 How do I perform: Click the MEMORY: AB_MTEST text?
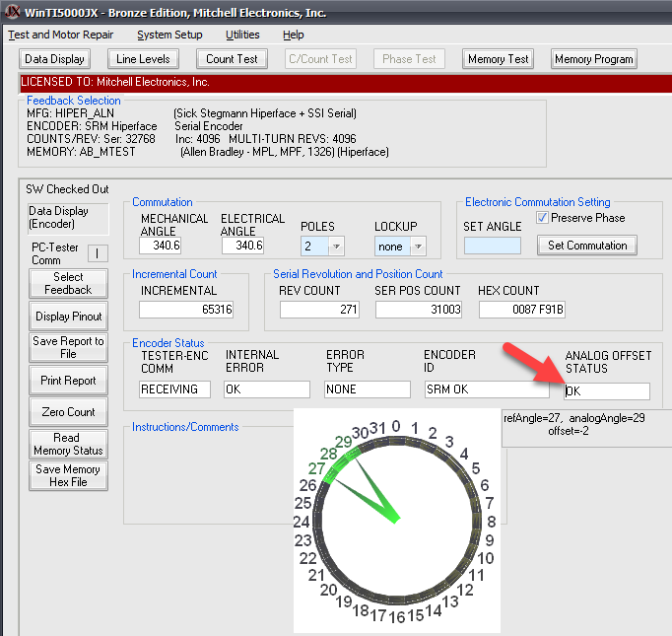pos(81,152)
